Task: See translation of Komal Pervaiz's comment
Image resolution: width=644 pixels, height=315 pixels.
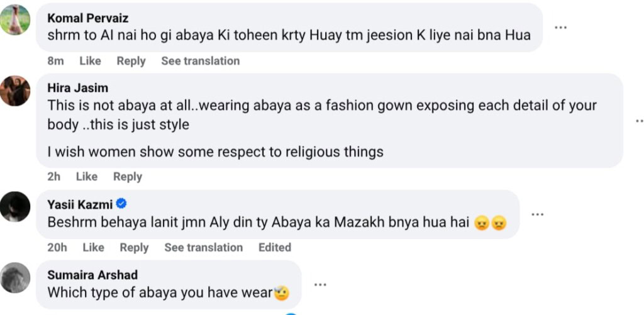Action: [200, 61]
